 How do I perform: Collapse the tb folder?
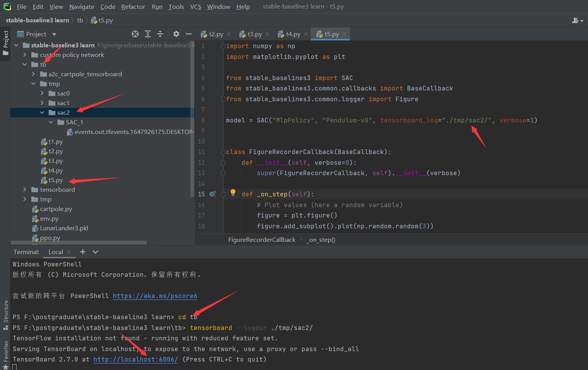pyautogui.click(x=25, y=64)
